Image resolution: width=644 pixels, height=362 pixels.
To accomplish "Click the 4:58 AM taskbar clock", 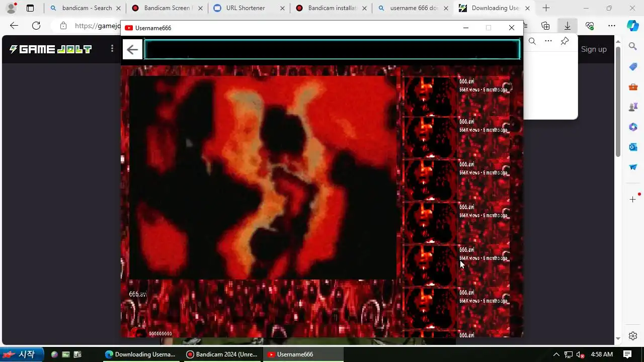I will click(x=602, y=354).
